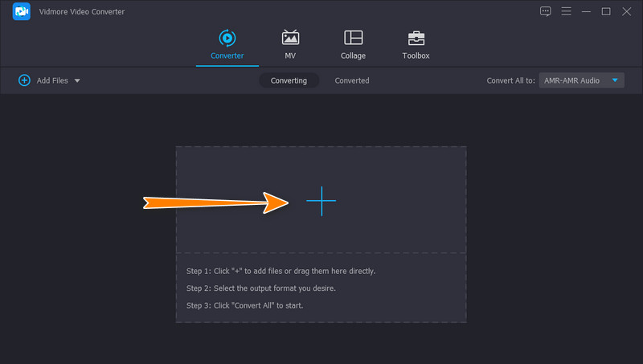Select the Converting tab
643x364 pixels.
point(289,80)
